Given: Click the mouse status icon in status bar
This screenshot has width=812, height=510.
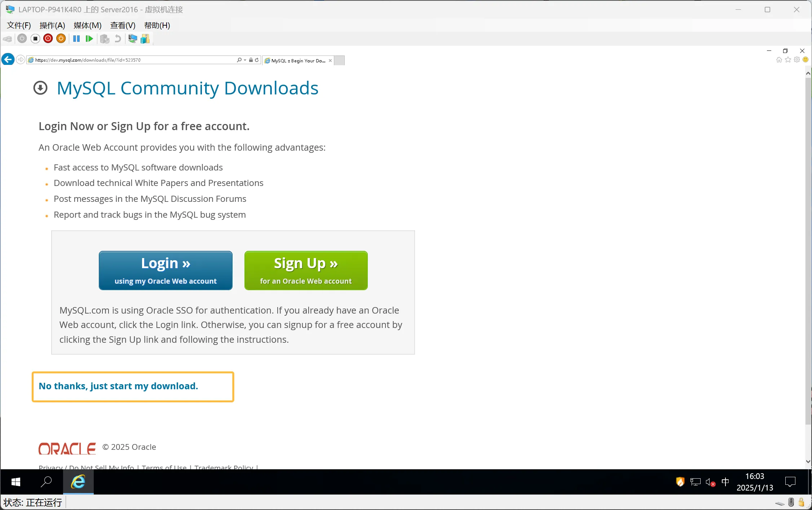Looking at the screenshot, I should click(x=791, y=502).
